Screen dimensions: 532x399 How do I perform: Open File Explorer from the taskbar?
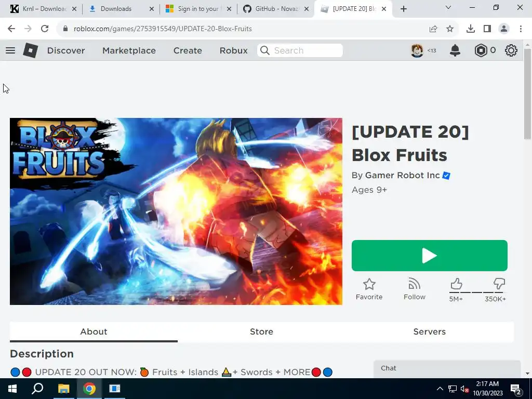[63, 389]
